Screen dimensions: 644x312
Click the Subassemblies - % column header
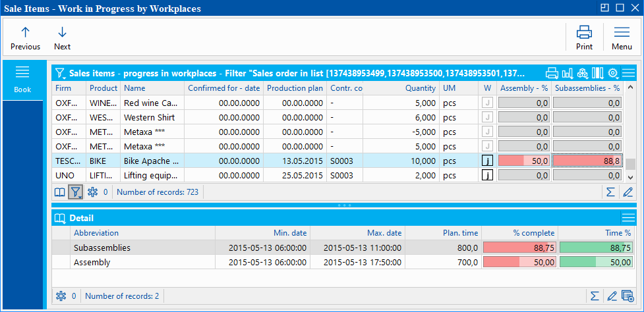click(587, 88)
